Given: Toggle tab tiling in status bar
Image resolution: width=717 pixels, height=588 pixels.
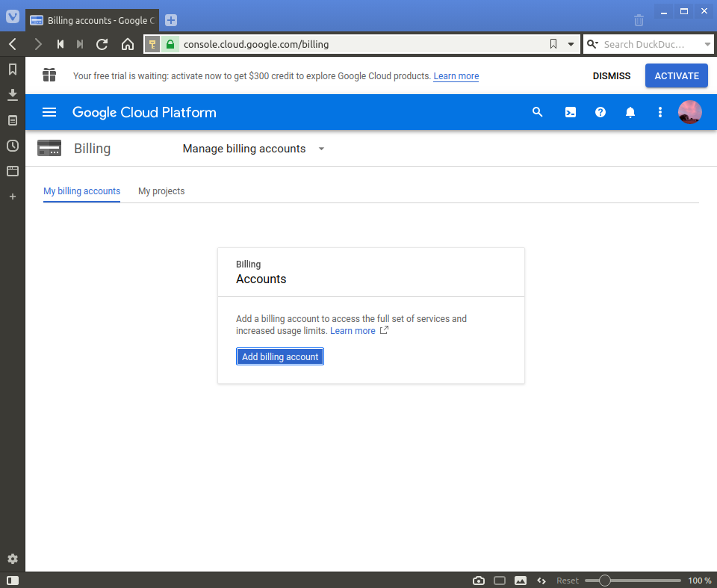Looking at the screenshot, I should point(500,581).
